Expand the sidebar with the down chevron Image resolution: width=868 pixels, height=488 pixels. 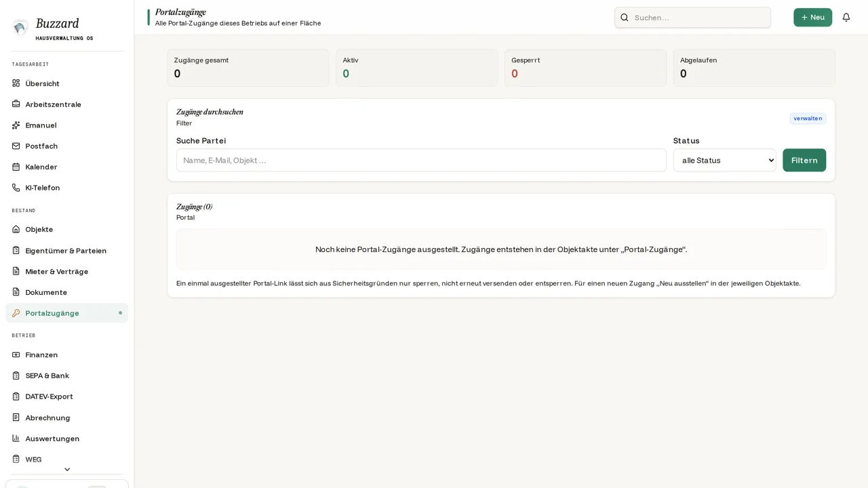[66, 469]
